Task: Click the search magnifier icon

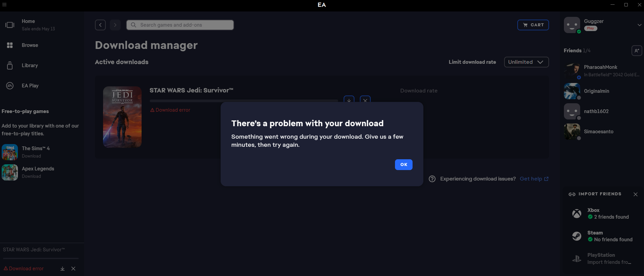Action: [x=133, y=25]
